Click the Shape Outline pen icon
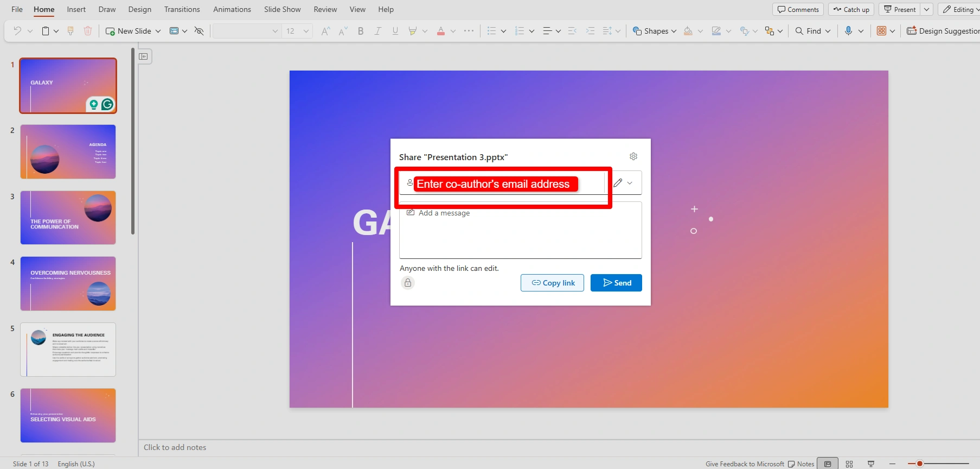 click(716, 31)
